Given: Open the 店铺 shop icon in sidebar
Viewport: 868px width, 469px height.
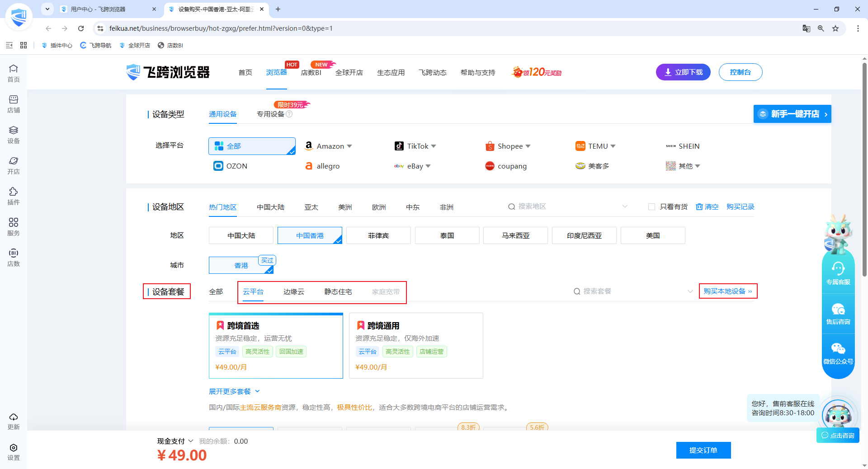Looking at the screenshot, I should pos(14,104).
